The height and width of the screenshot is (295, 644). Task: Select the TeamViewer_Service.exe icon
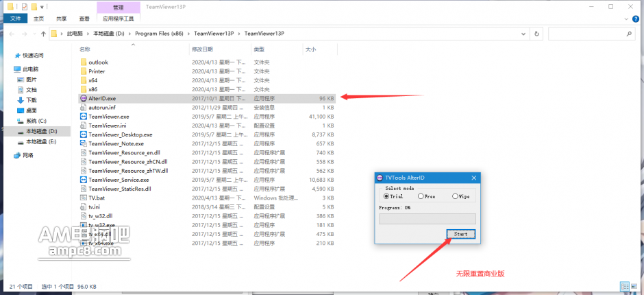click(84, 180)
